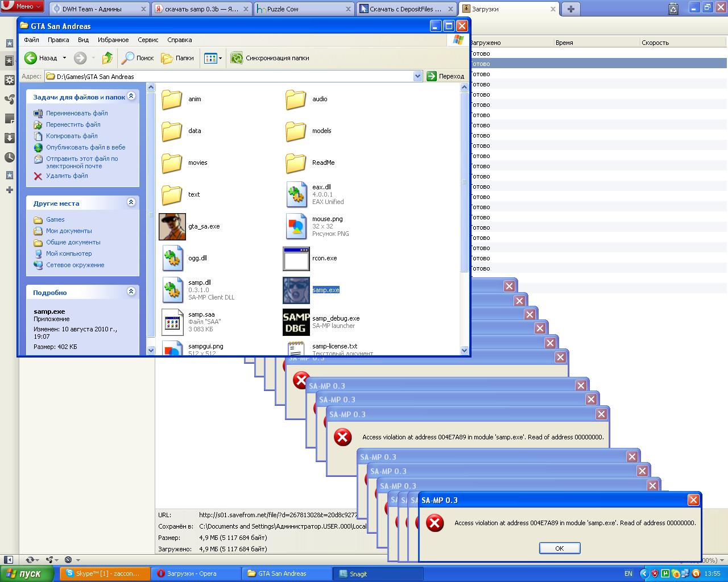The width and height of the screenshot is (728, 582).
Task: Select the sampgui.png file
Action: 172,348
